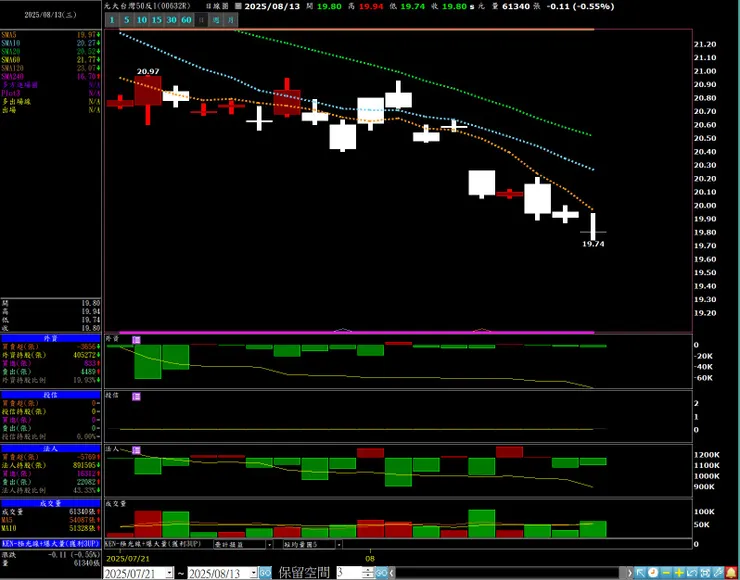Viewport: 740px width, 580px height.
Task: Open the red alert bell icon
Action: [732, 573]
